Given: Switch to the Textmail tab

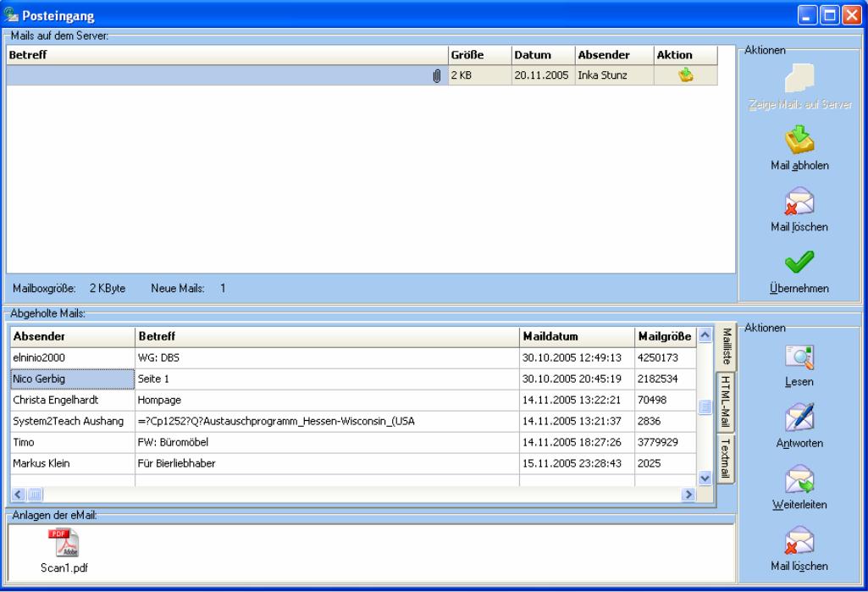Looking at the screenshot, I should (726, 458).
